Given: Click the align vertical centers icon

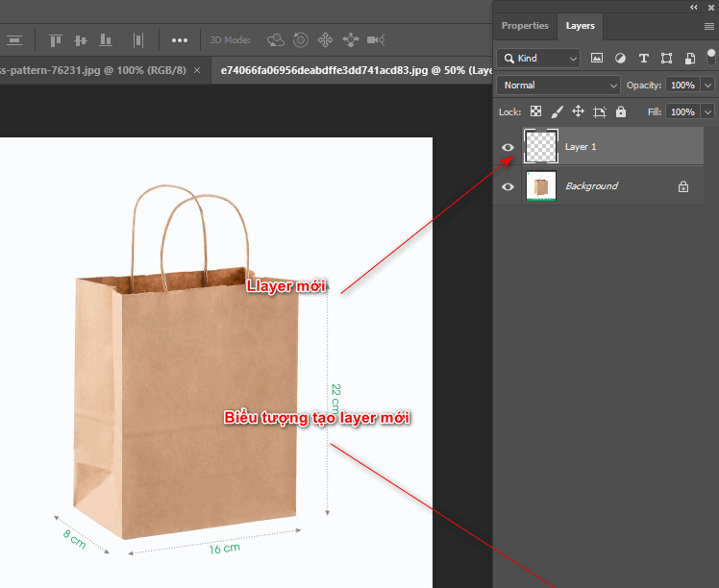Looking at the screenshot, I should click(x=80, y=40).
